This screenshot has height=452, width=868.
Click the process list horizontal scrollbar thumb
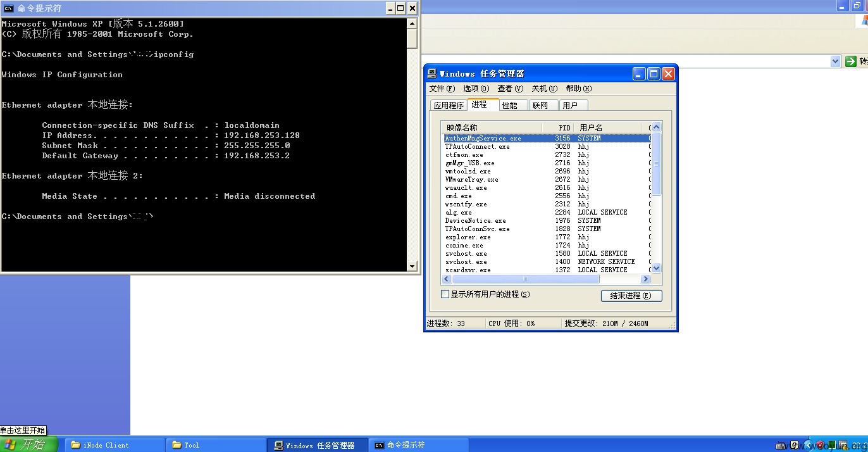click(x=525, y=279)
